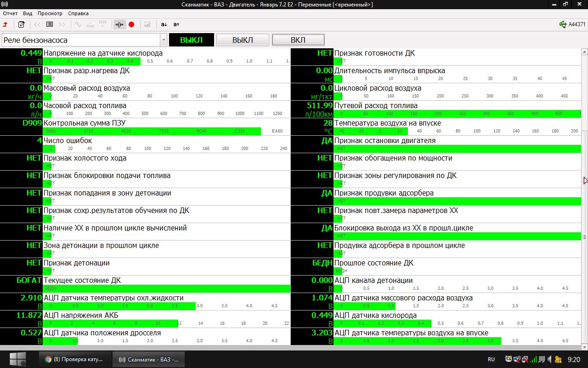This screenshot has width=588, height=368.
Task: Click АЦП датчика положения дросселя label
Action: coord(102,333)
